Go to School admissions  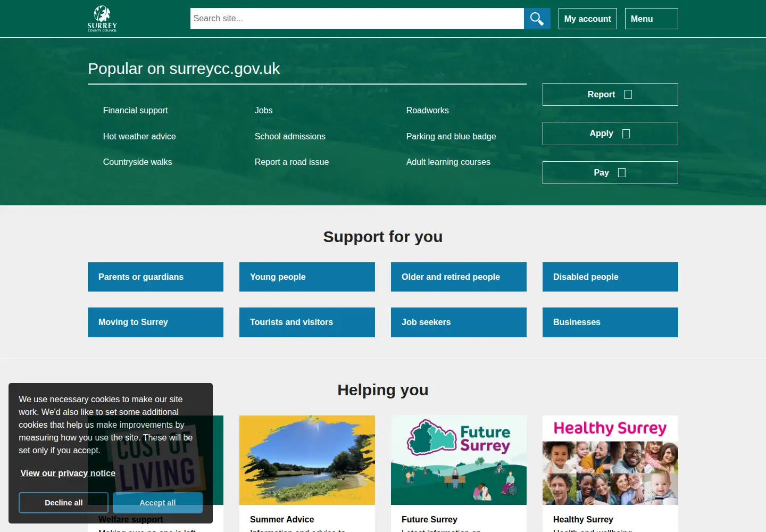coord(290,136)
